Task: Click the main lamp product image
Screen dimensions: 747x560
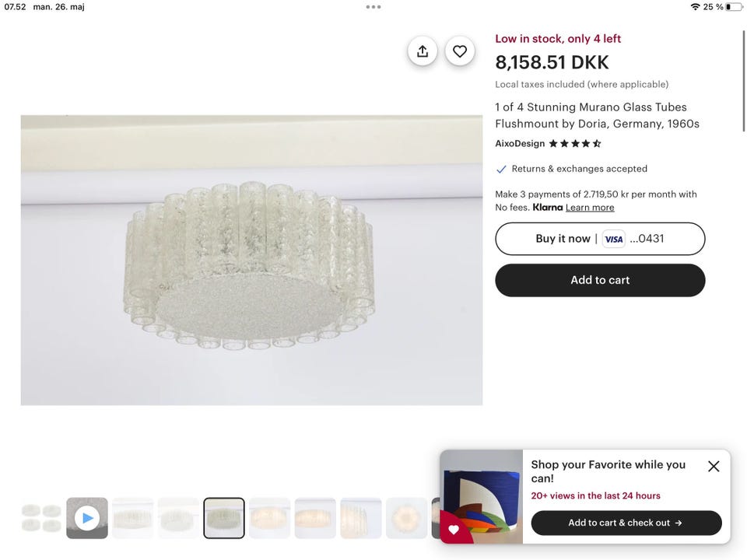Action: click(251, 260)
